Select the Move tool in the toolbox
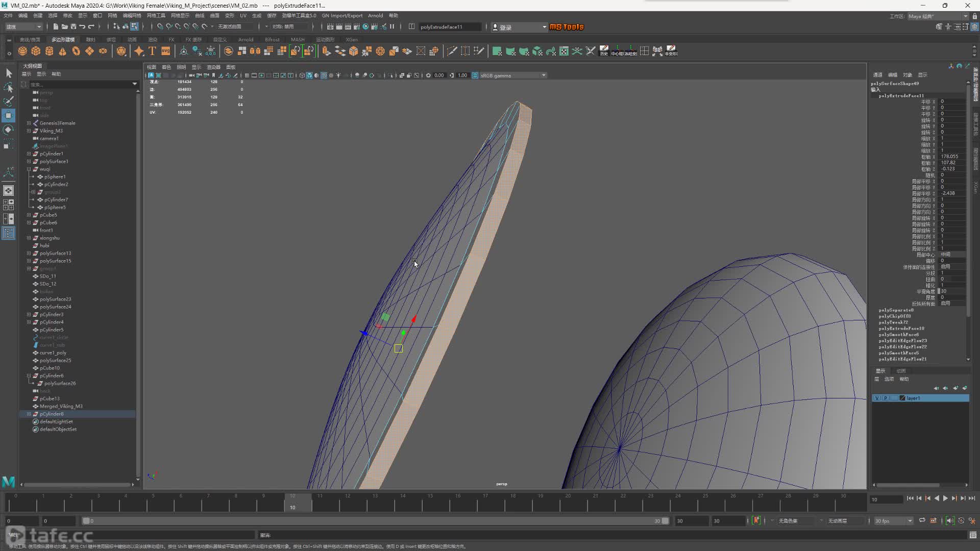This screenshot has height=551, width=980. coord(9,115)
